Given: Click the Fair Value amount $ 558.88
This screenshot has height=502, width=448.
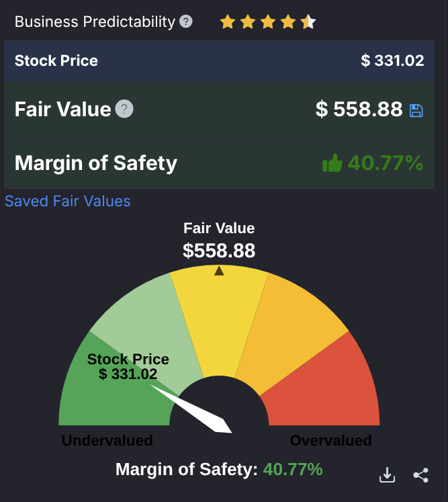Looking at the screenshot, I should pyautogui.click(x=359, y=109).
